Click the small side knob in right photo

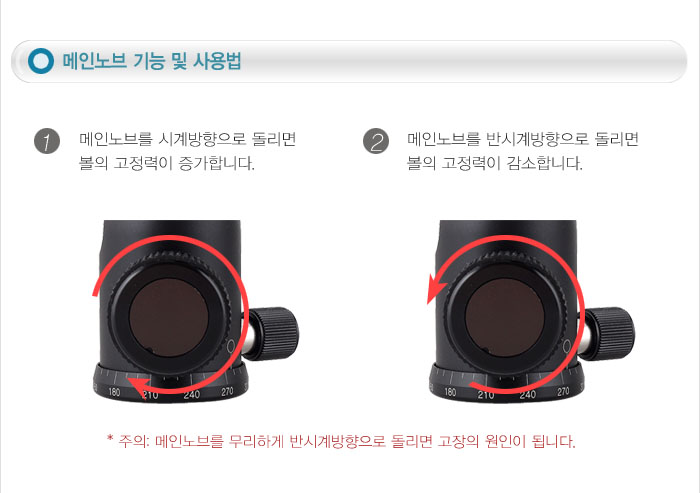pyautogui.click(x=610, y=333)
